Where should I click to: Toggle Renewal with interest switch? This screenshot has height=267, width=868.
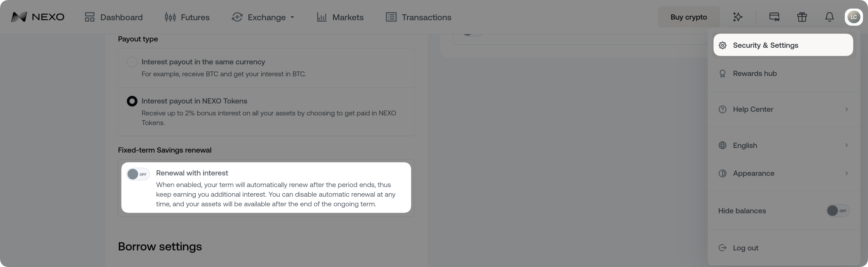[138, 174]
